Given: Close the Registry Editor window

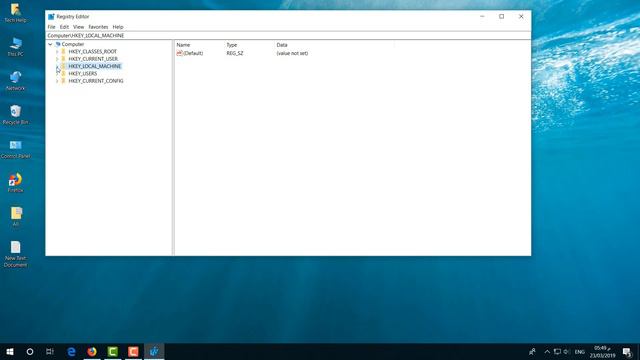Looking at the screenshot, I should coord(521,16).
